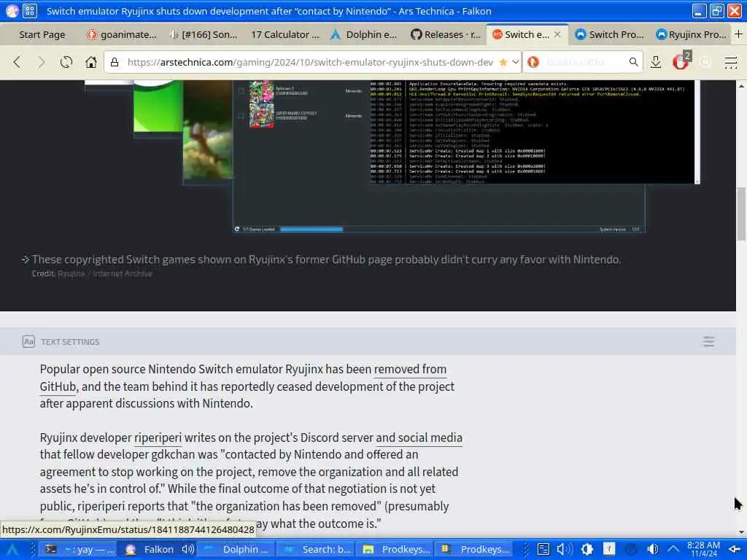Switch to the Switch Pro... tab
Viewport: 747px width, 560px height.
pyautogui.click(x=609, y=35)
